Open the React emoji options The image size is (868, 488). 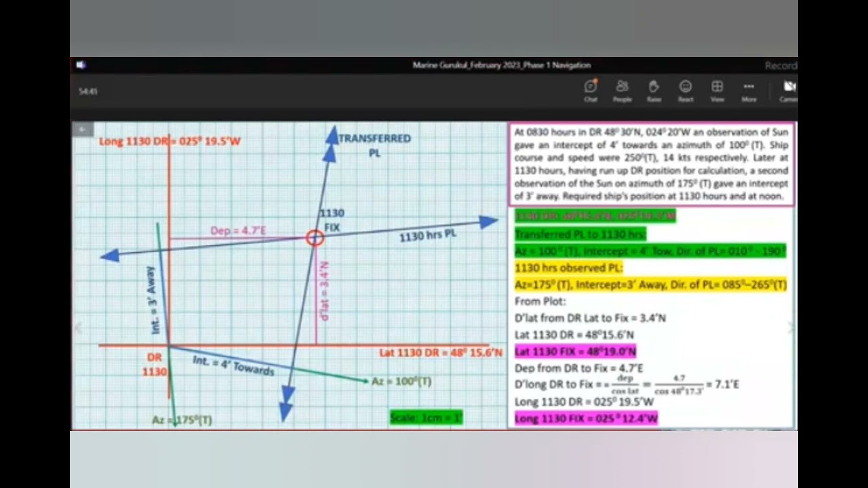[686, 90]
